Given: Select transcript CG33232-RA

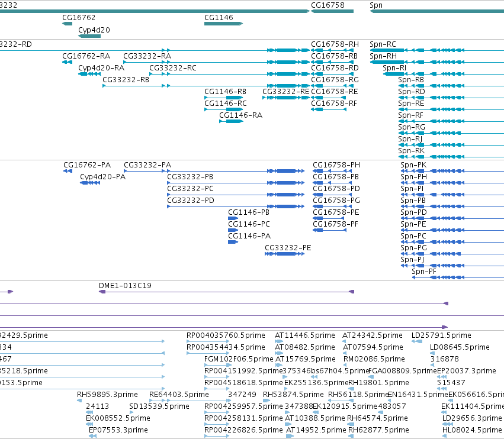Looking at the screenshot, I should (147, 56).
